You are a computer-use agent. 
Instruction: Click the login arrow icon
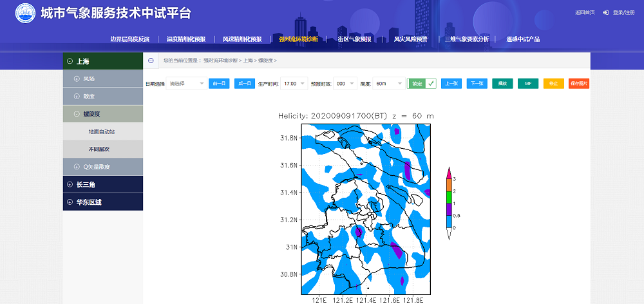pyautogui.click(x=605, y=13)
